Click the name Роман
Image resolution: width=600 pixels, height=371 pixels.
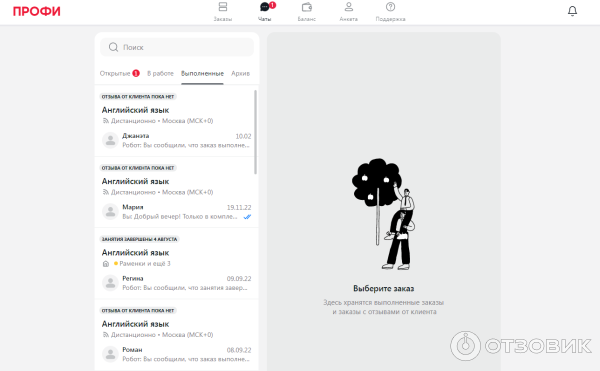(x=132, y=350)
